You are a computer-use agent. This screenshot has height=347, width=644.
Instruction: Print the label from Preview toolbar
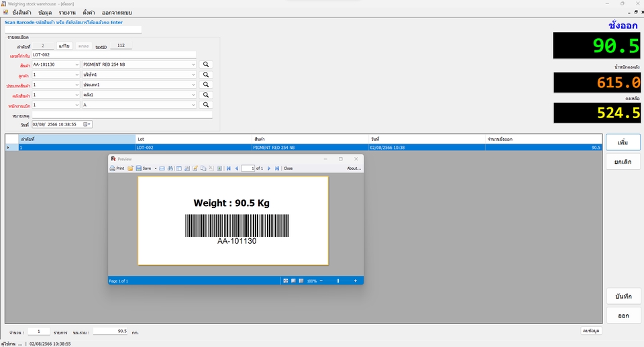coord(117,168)
